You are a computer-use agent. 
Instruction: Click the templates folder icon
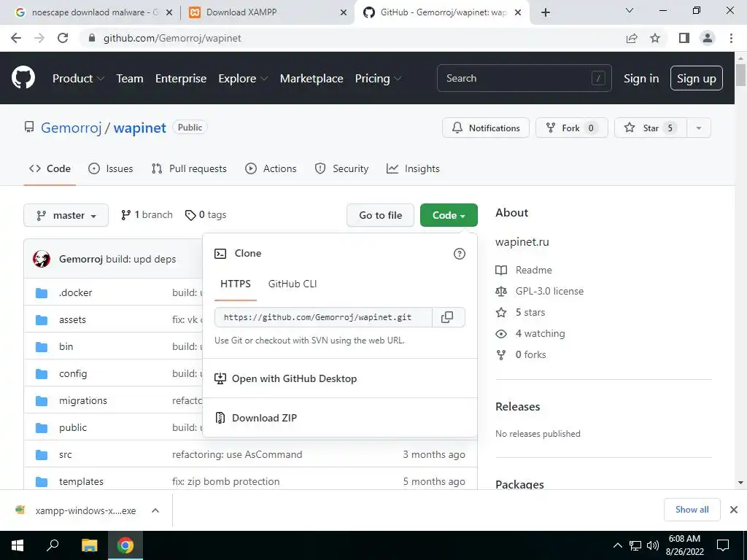42,482
